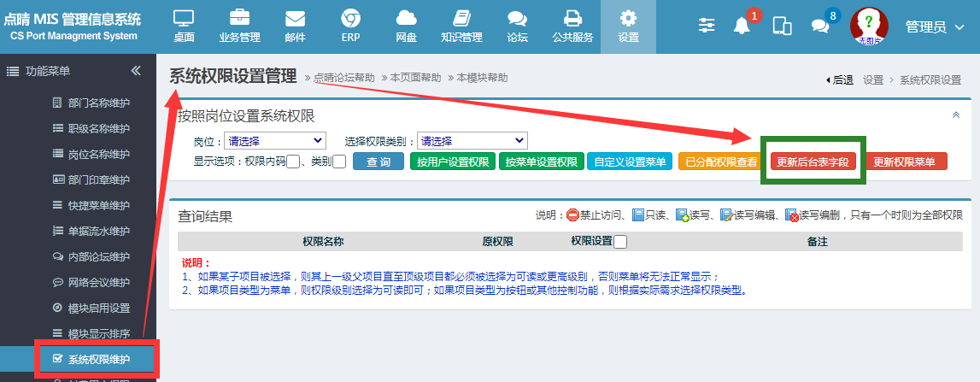
Task: Open the 网盘 cloud icon
Action: 406,18
